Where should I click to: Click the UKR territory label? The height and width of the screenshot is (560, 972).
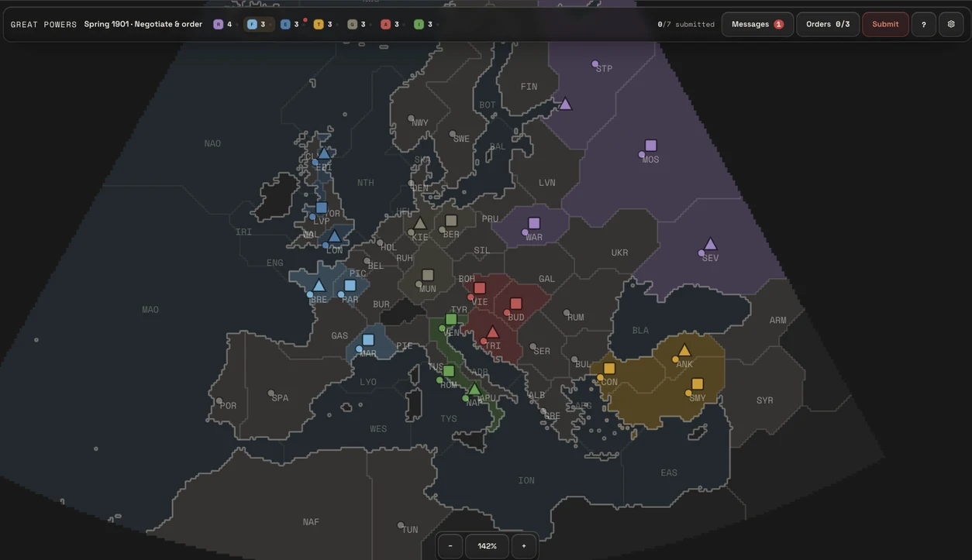[619, 253]
